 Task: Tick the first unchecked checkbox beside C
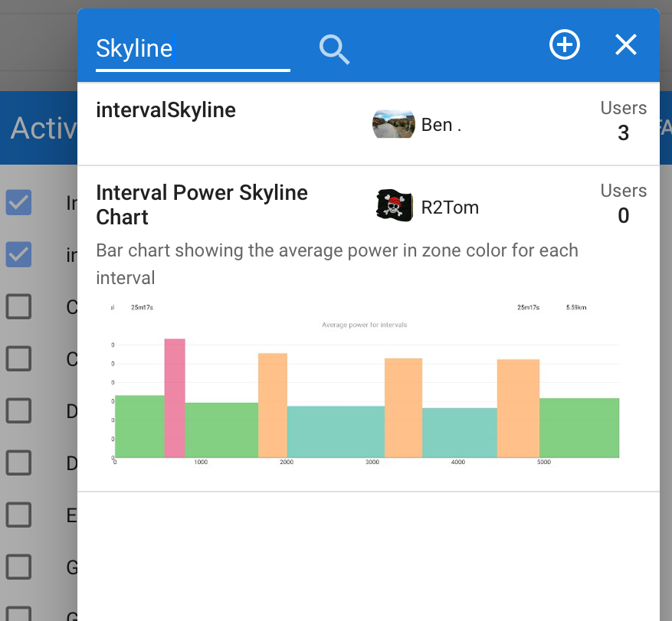pos(18,307)
